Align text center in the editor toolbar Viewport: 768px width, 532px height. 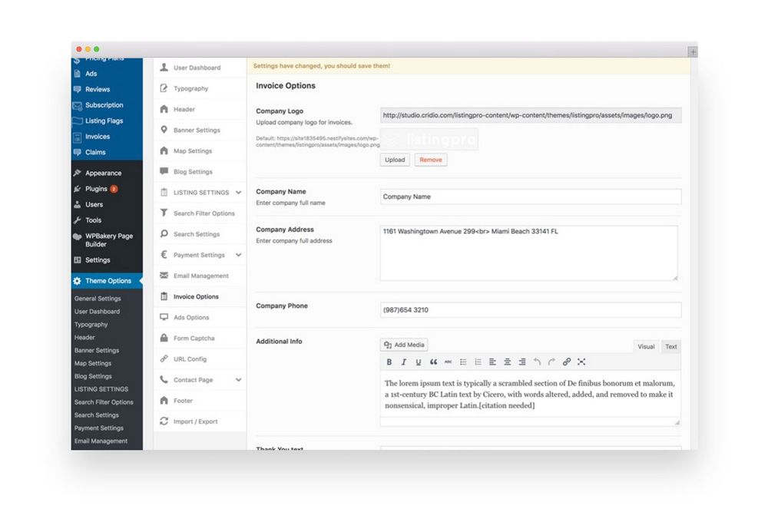click(508, 362)
